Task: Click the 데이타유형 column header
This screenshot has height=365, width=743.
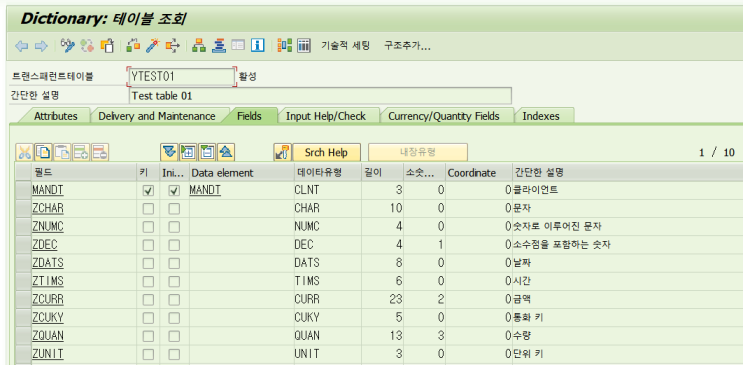Action: (x=327, y=173)
